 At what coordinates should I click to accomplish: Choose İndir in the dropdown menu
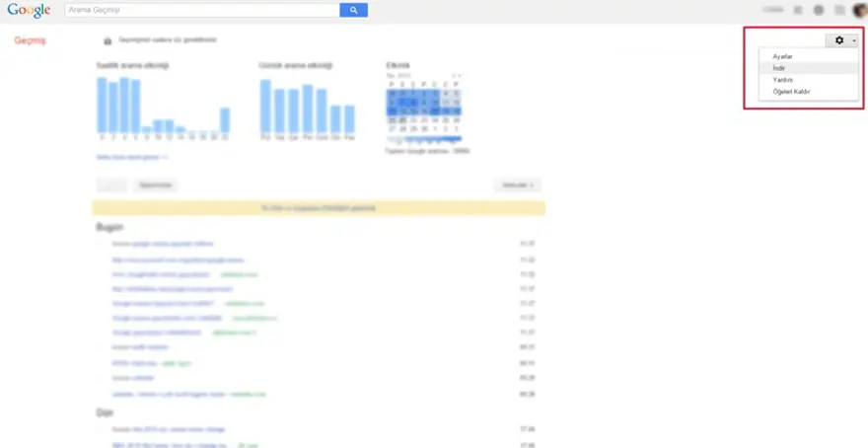tap(780, 68)
